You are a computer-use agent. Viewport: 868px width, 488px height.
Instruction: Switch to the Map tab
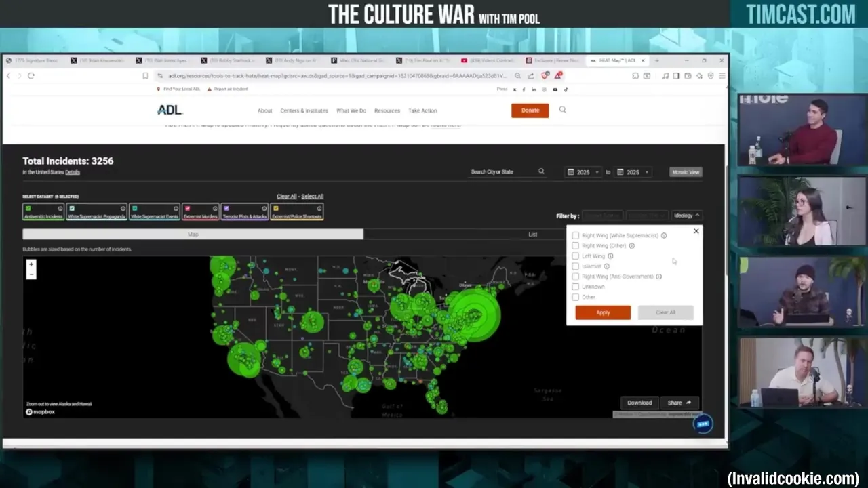point(193,235)
